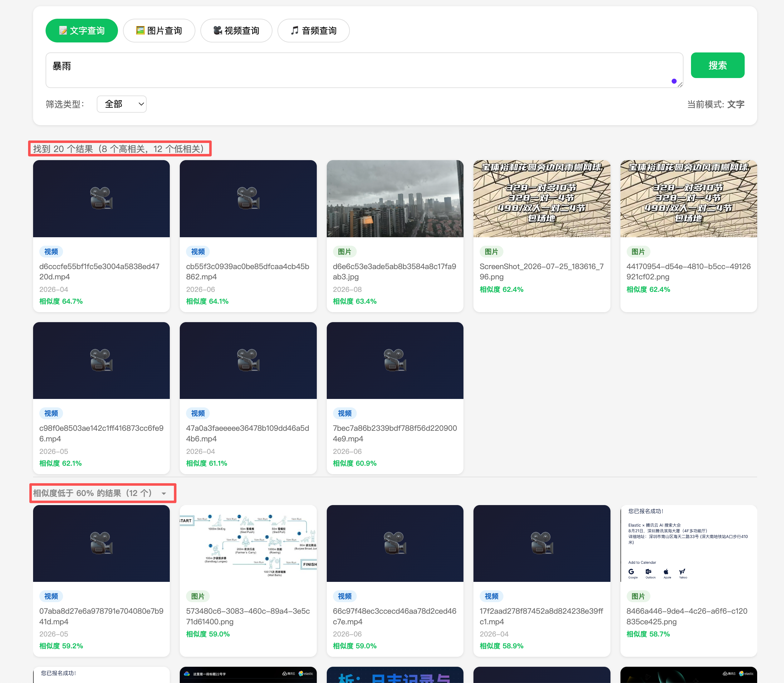The height and width of the screenshot is (683, 784).
Task: Click the 相似度 64.7% value
Action: (61, 301)
